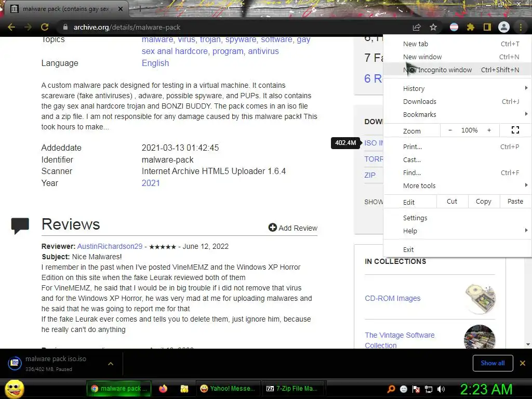Open the Extensions puzzle piece icon
This screenshot has height=399, width=532.
471,27
